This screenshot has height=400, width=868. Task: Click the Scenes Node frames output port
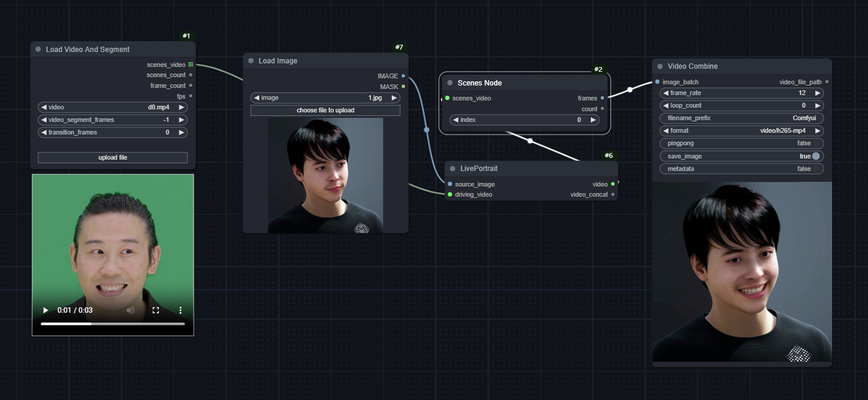pyautogui.click(x=602, y=98)
